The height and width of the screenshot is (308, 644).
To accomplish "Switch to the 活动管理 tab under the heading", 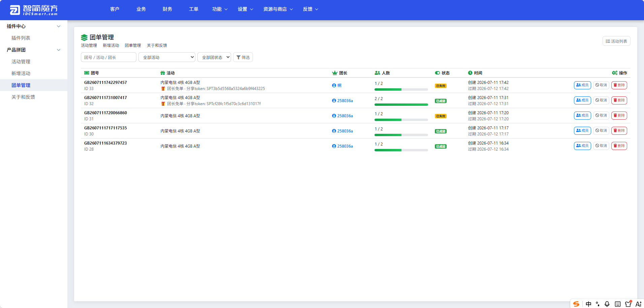I will point(89,45).
